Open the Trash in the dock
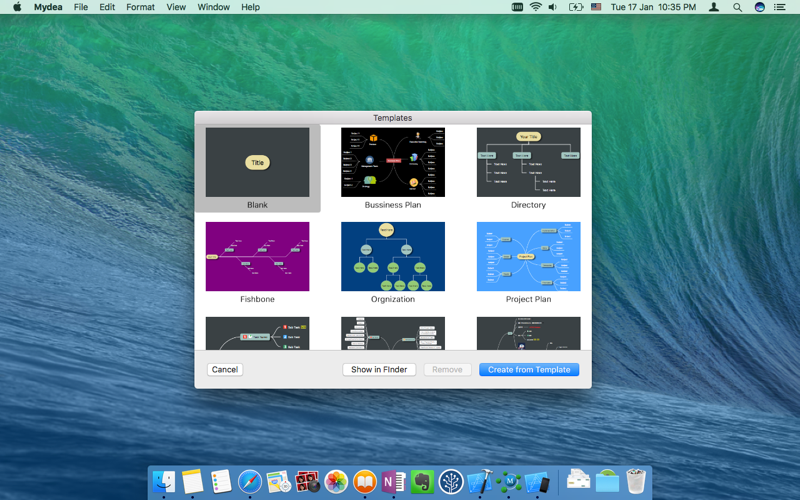The width and height of the screenshot is (800, 500). [636, 482]
